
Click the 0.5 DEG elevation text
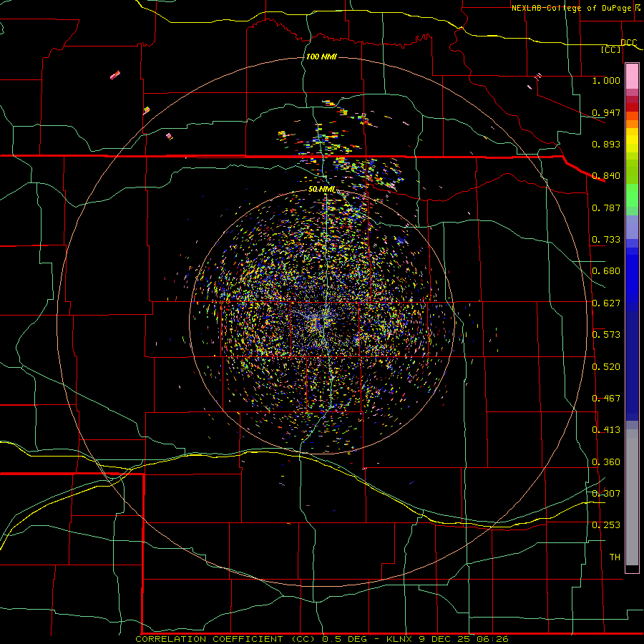343,639
